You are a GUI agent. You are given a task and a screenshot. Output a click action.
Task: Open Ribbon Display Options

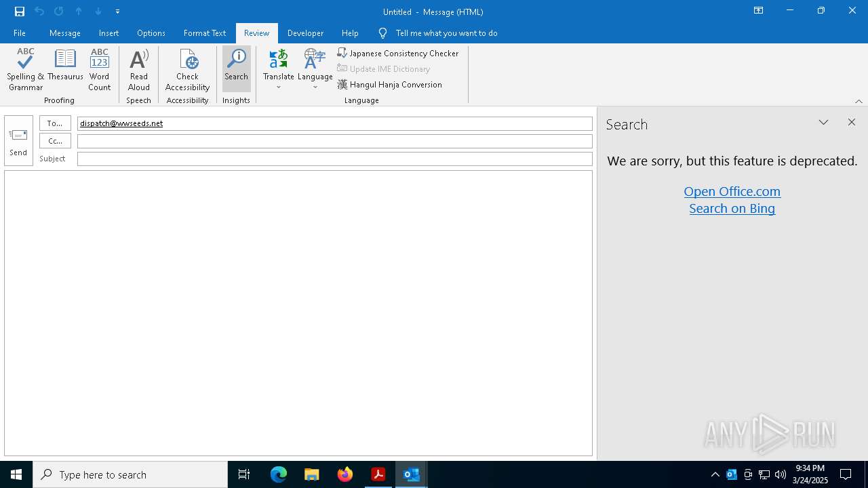[758, 11]
